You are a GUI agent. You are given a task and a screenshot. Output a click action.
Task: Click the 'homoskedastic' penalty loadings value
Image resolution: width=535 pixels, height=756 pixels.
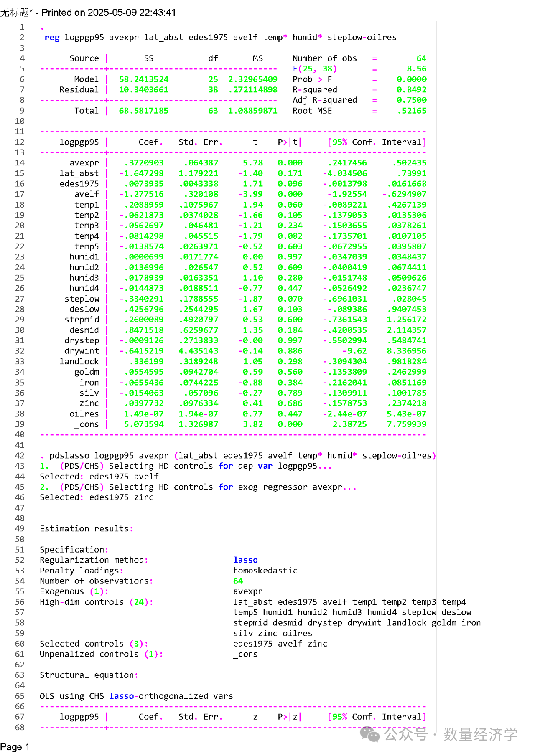point(265,571)
